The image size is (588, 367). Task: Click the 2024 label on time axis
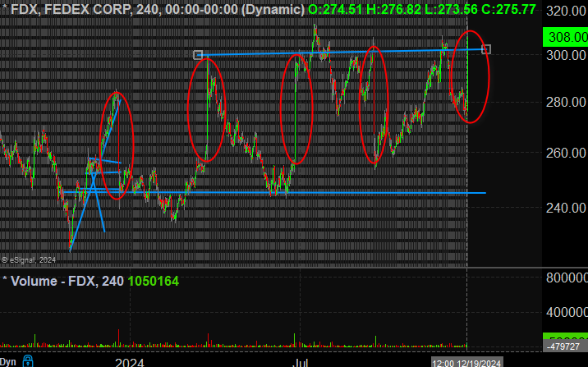point(130,363)
